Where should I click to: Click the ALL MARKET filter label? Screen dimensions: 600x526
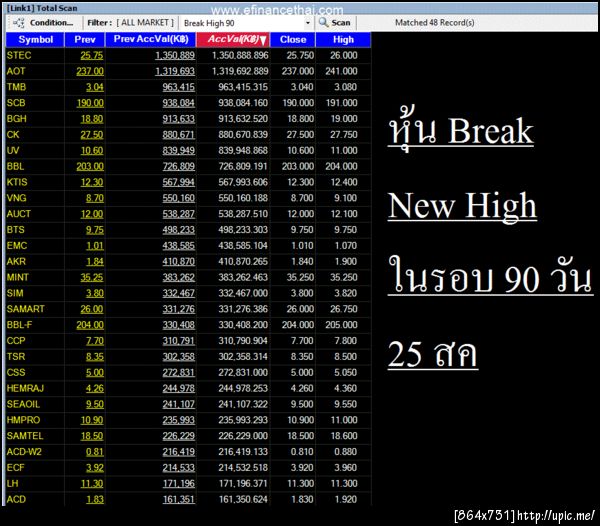point(145,23)
